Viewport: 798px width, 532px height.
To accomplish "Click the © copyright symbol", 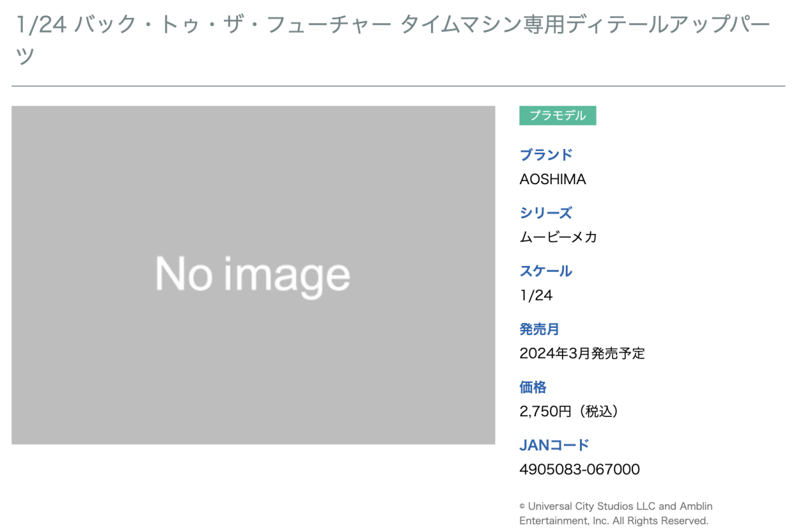I will coord(523,507).
